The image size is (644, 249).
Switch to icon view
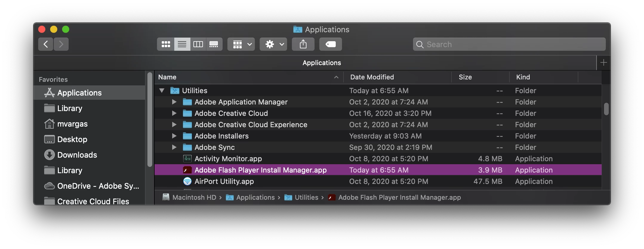pos(166,44)
